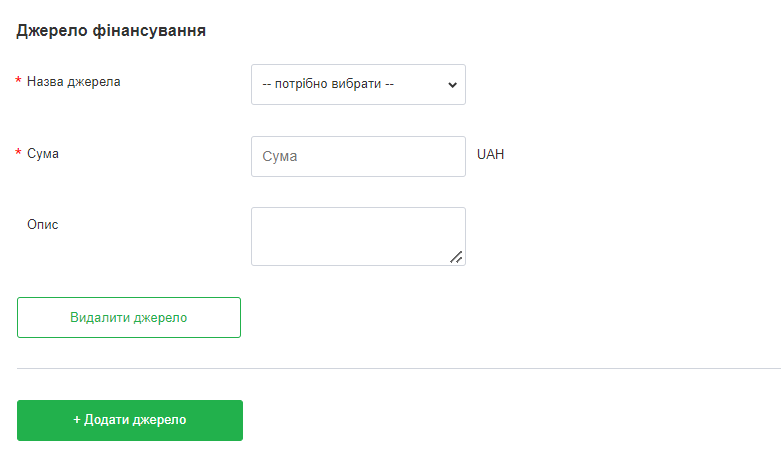Click the Джерело фінансування heading
The image size is (781, 456).
point(111,31)
